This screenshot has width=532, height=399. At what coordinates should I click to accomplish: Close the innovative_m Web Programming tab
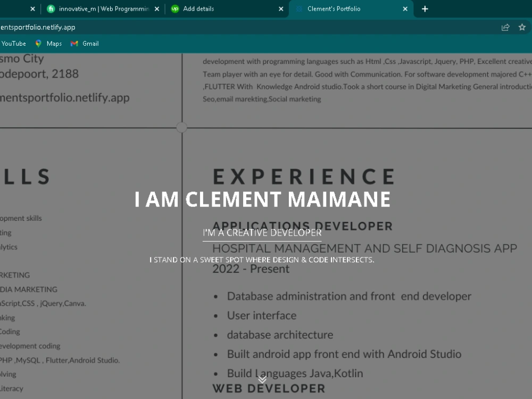pyautogui.click(x=157, y=9)
